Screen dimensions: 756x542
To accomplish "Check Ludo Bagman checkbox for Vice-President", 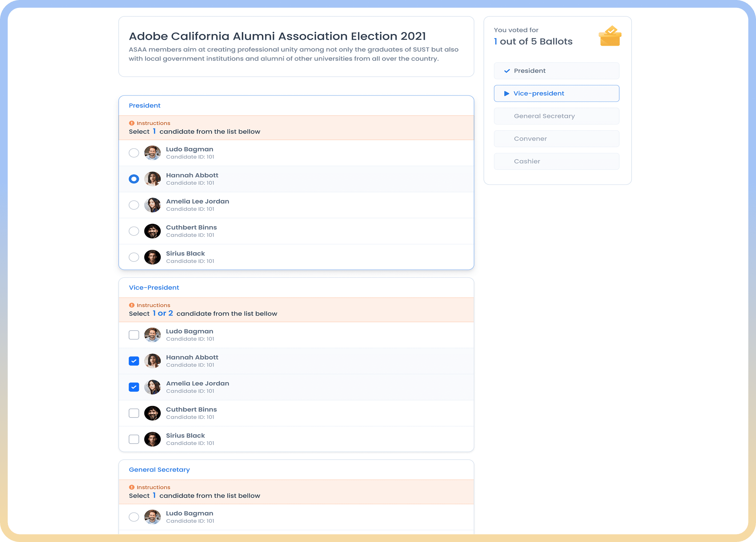I will (x=134, y=335).
